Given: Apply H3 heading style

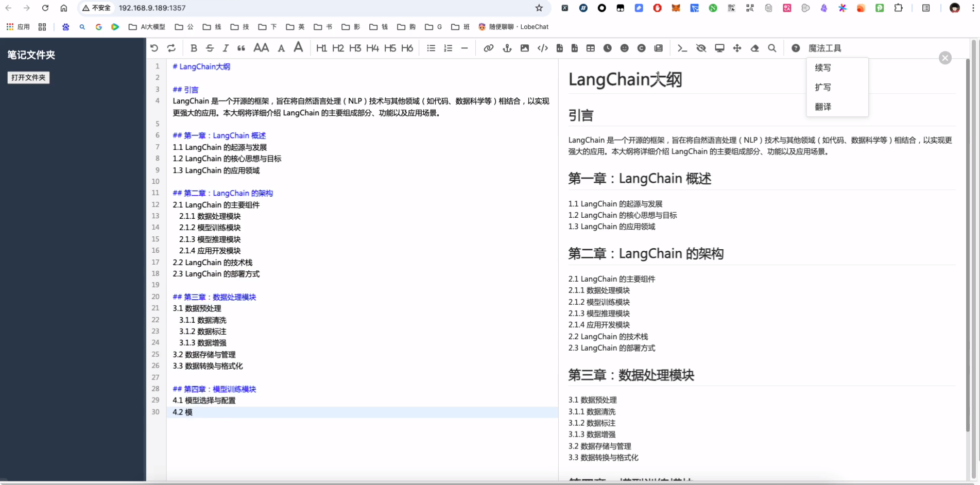Looking at the screenshot, I should pyautogui.click(x=355, y=48).
